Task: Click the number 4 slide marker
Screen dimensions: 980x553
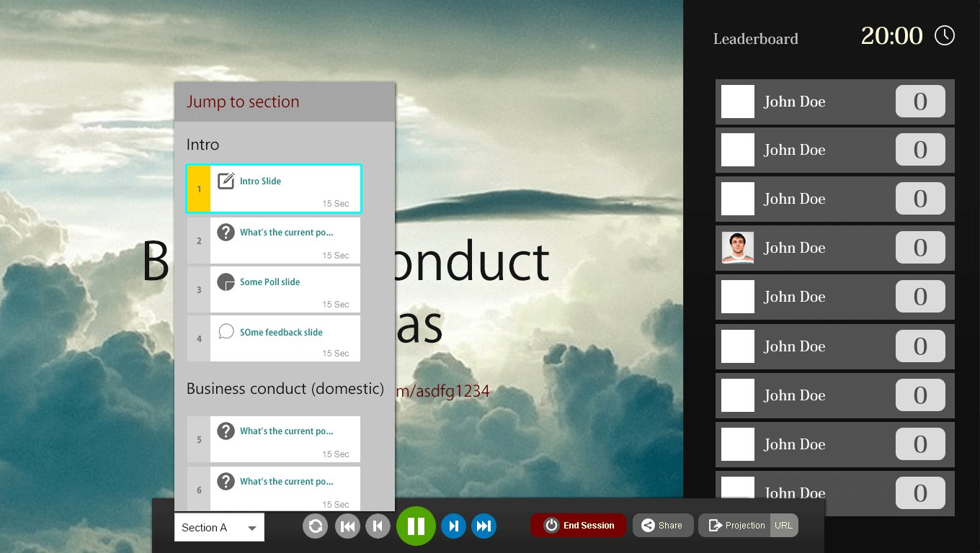Action: (x=199, y=338)
